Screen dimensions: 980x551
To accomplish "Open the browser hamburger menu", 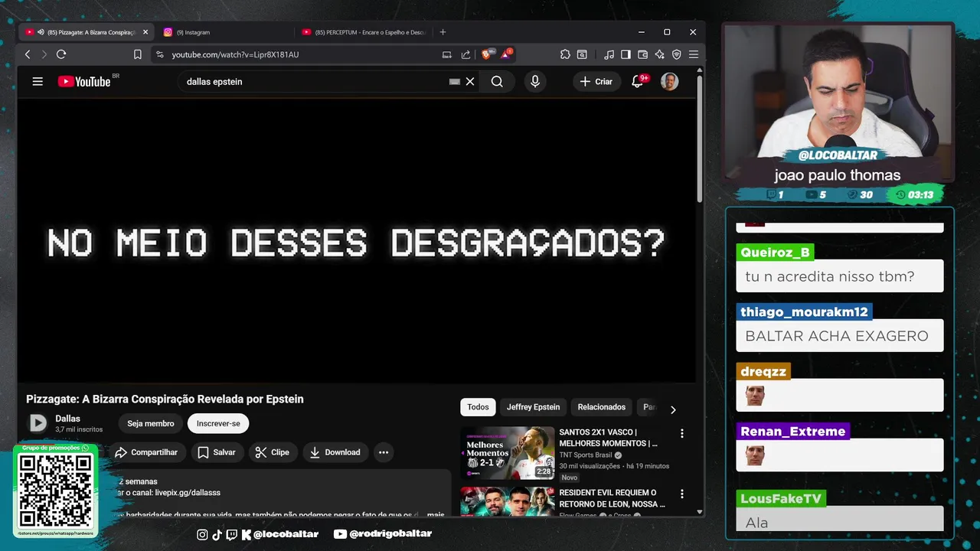I will (693, 54).
